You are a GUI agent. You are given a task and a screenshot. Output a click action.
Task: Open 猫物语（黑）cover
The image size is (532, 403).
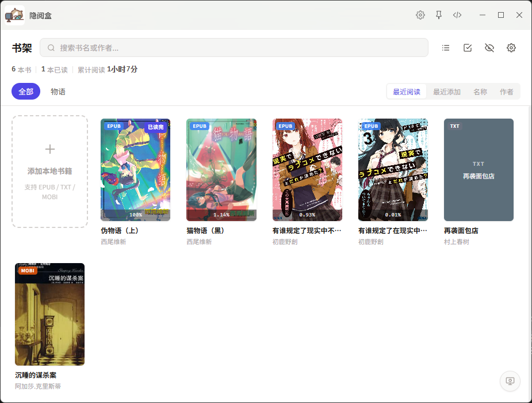pyautogui.click(x=221, y=170)
